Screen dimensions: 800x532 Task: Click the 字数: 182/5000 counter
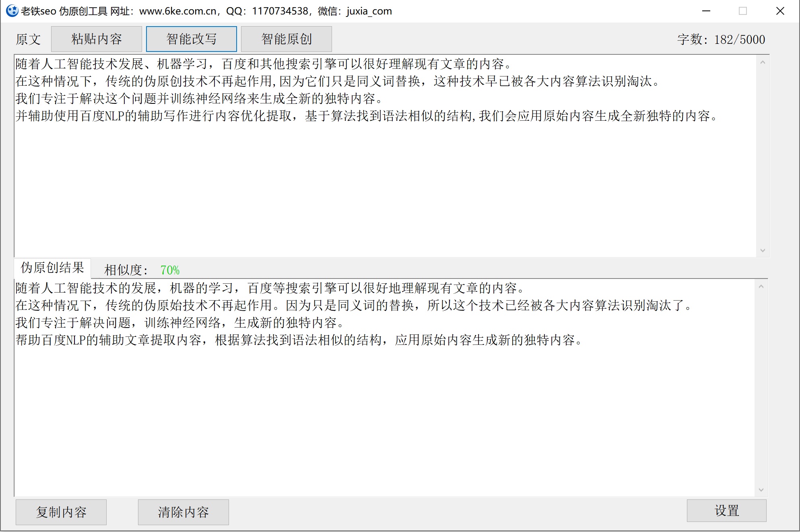[721, 39]
